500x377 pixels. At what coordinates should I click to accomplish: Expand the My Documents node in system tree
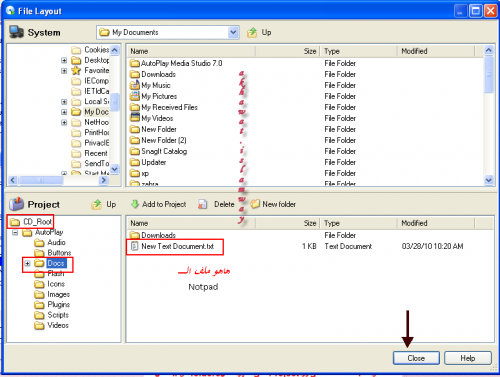64,112
